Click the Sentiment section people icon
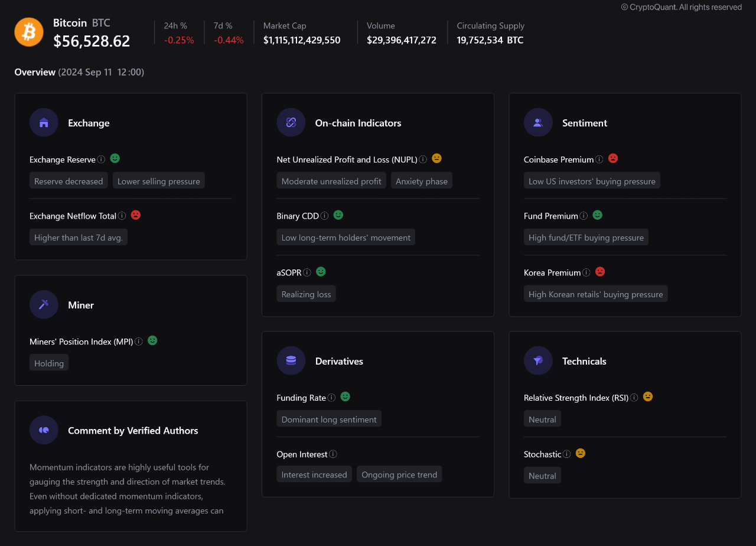Viewport: 756px width, 546px height. point(538,122)
